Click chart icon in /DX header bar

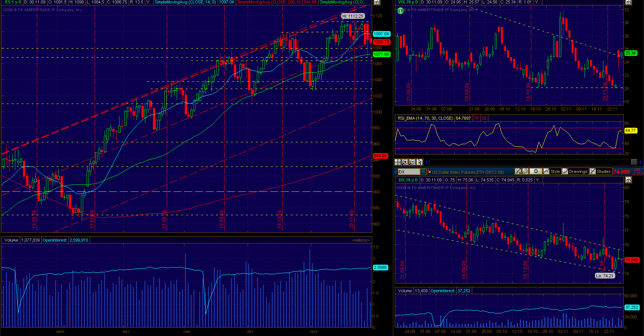click(628, 180)
